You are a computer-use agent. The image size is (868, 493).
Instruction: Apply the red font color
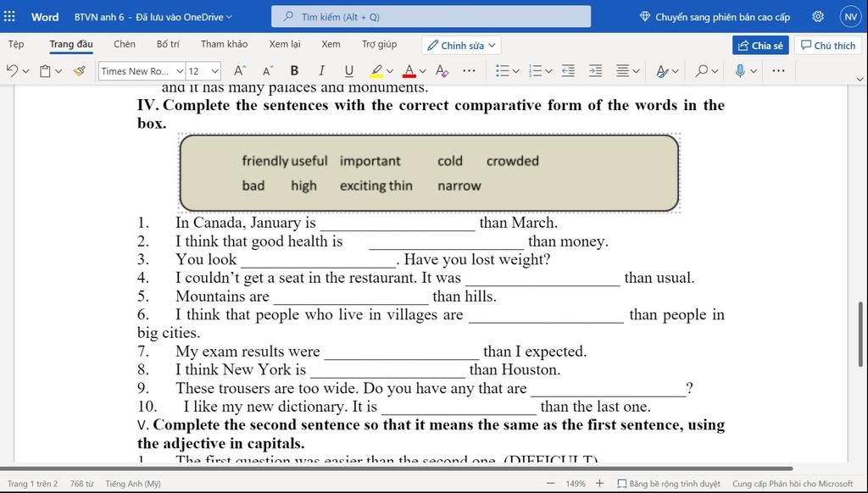(x=409, y=71)
